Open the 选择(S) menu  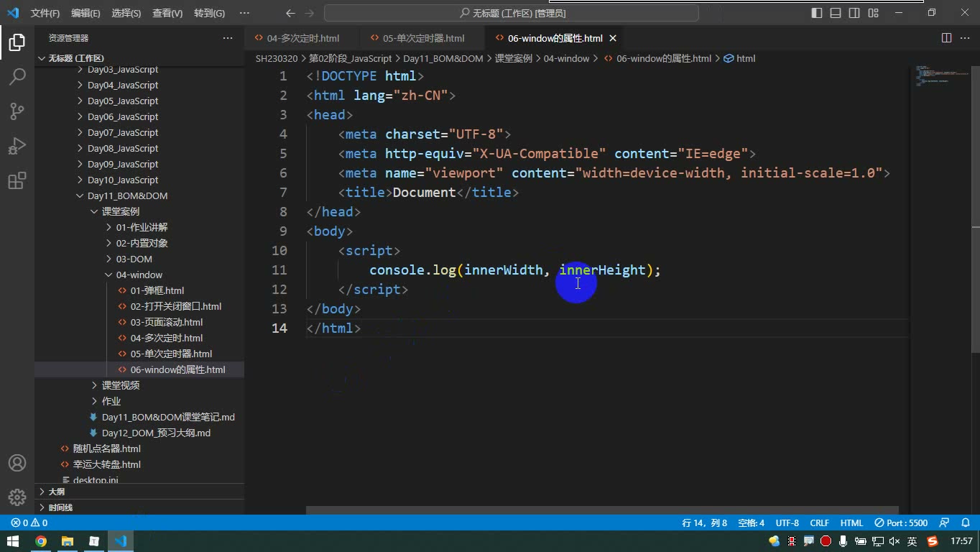point(126,13)
